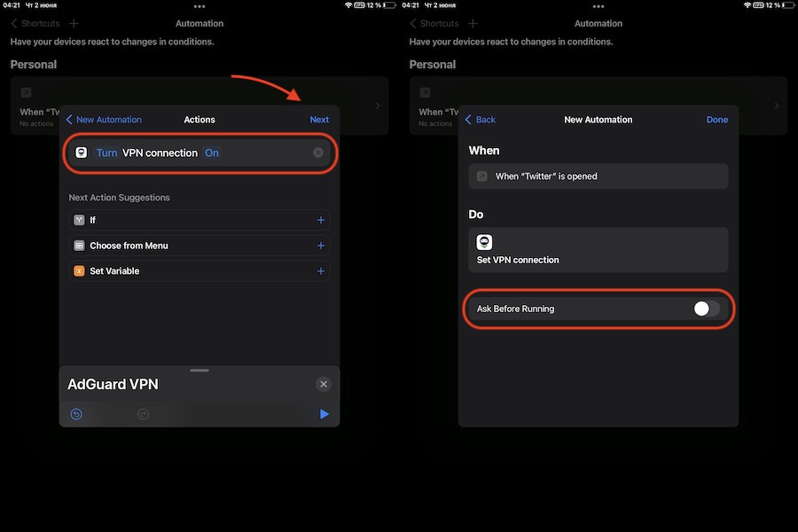Add the Set Variable action with plus
The image size is (798, 532).
(320, 271)
